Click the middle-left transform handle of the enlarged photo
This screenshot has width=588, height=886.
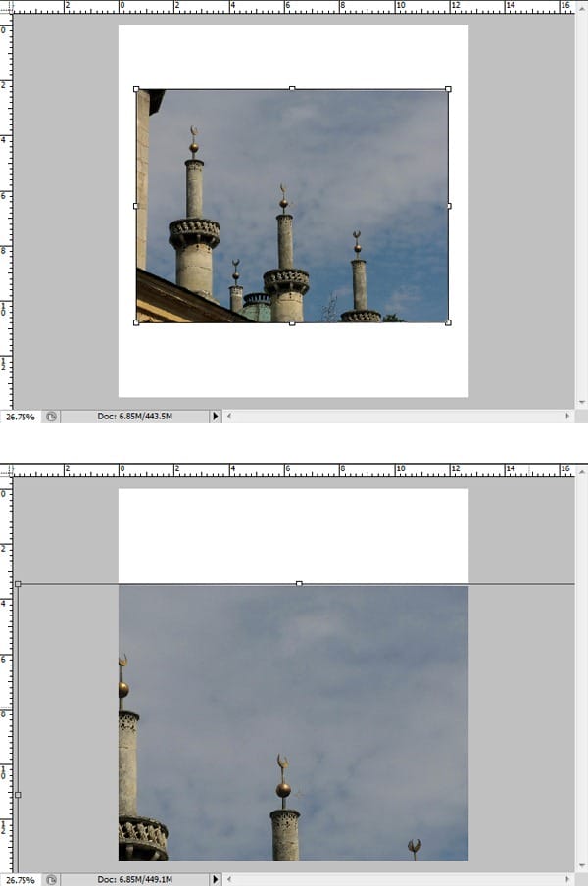click(18, 795)
